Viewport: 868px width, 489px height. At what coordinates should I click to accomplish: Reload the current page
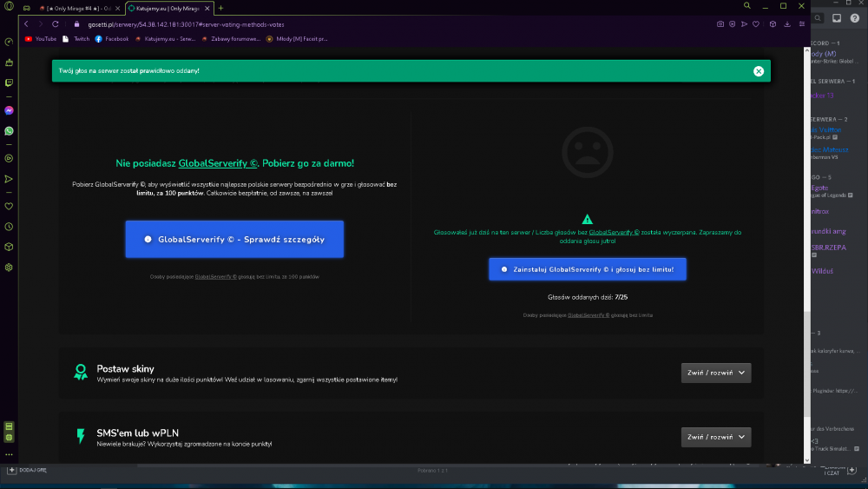56,24
